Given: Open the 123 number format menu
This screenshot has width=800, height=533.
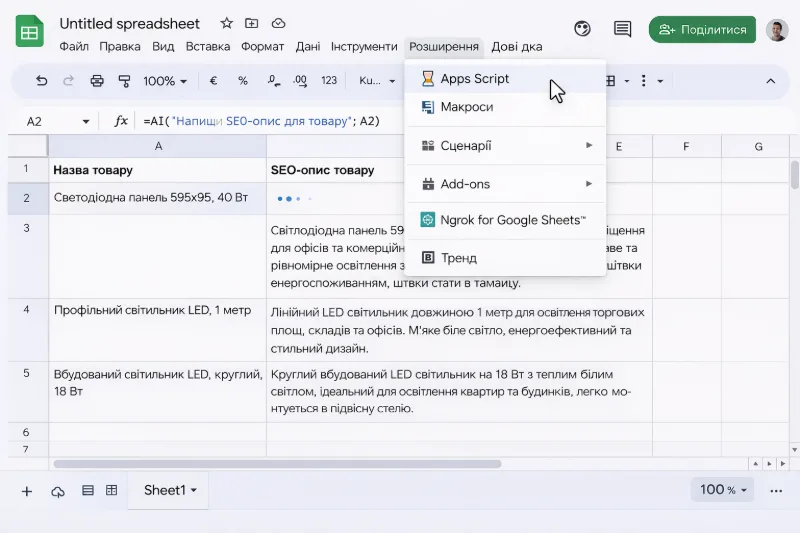Looking at the screenshot, I should [x=329, y=81].
